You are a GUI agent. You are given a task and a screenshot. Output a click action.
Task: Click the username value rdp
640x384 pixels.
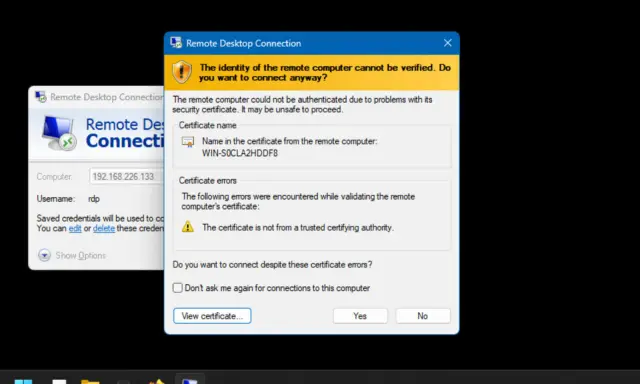[x=94, y=199]
